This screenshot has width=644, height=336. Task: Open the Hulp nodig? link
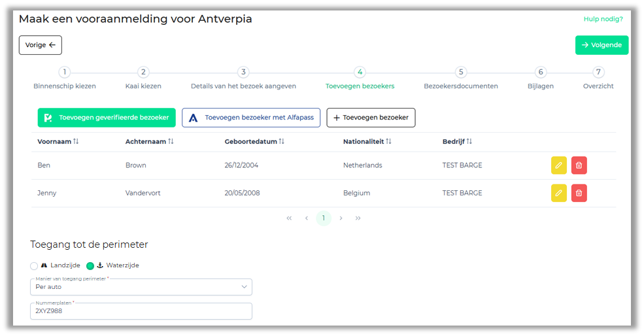(x=603, y=19)
